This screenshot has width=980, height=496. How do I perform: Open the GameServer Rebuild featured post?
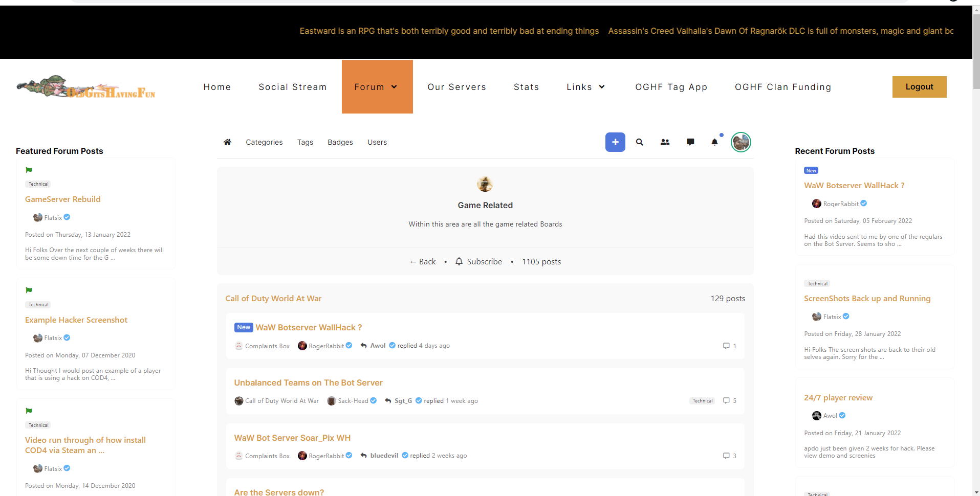click(63, 199)
